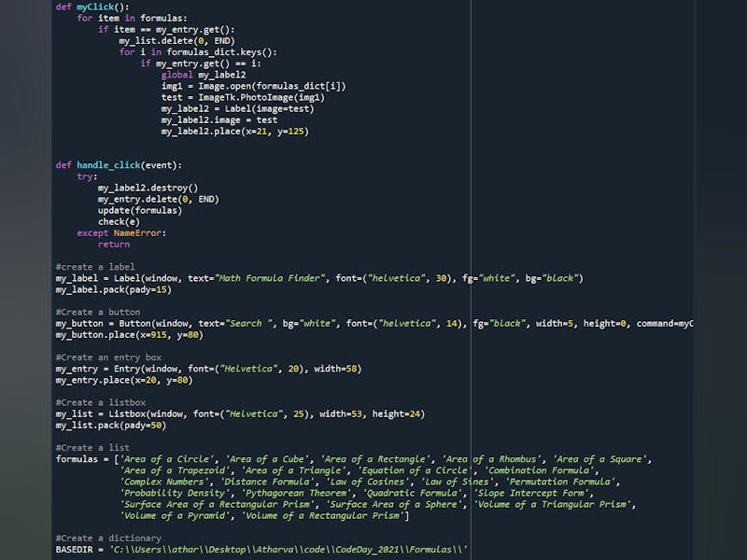Screen dimensions: 747x560
Task: Click 'my_entry.delete(0, END)' line
Action: tap(158, 199)
